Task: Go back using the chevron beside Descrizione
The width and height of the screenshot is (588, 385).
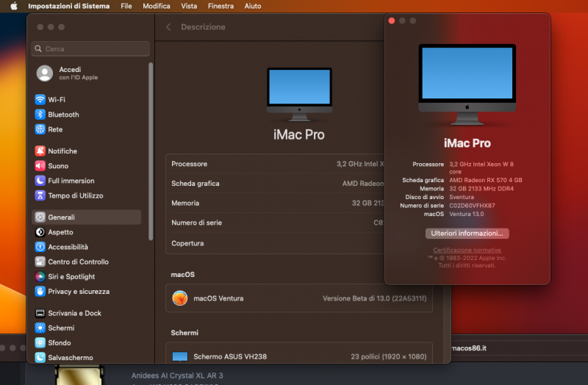Action: [168, 27]
